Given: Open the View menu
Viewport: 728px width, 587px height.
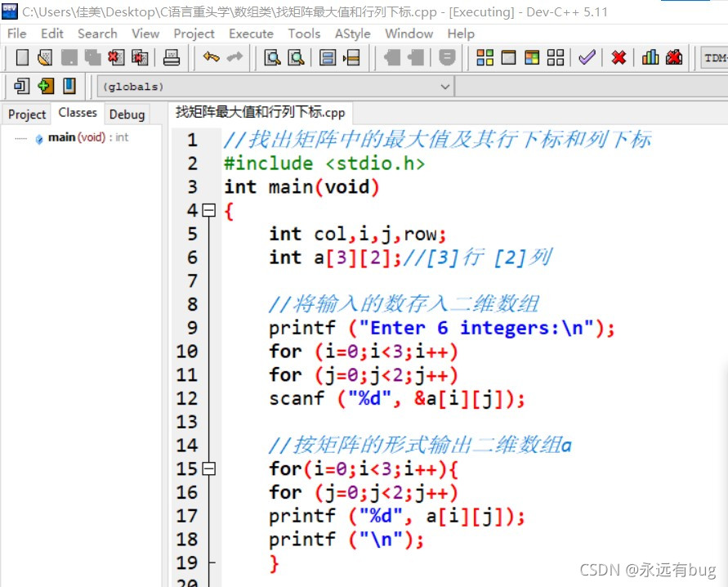Looking at the screenshot, I should click(145, 34).
